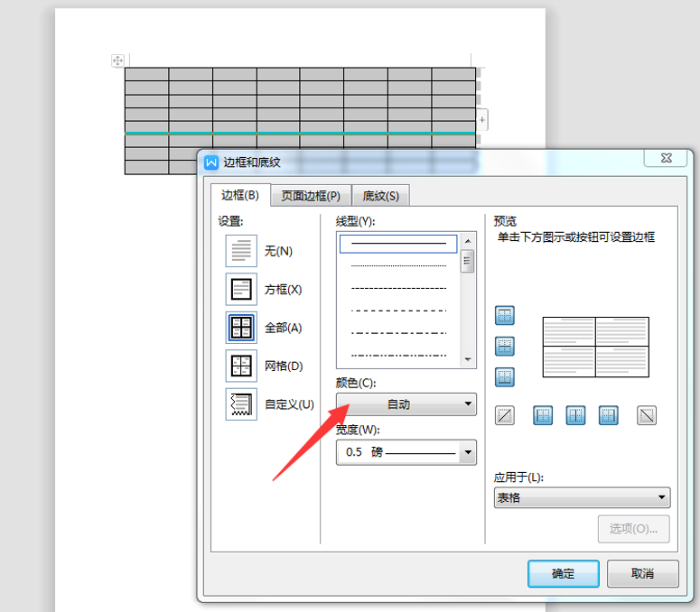700x612 pixels.
Task: Click the 选项(O)... button
Action: (633, 529)
